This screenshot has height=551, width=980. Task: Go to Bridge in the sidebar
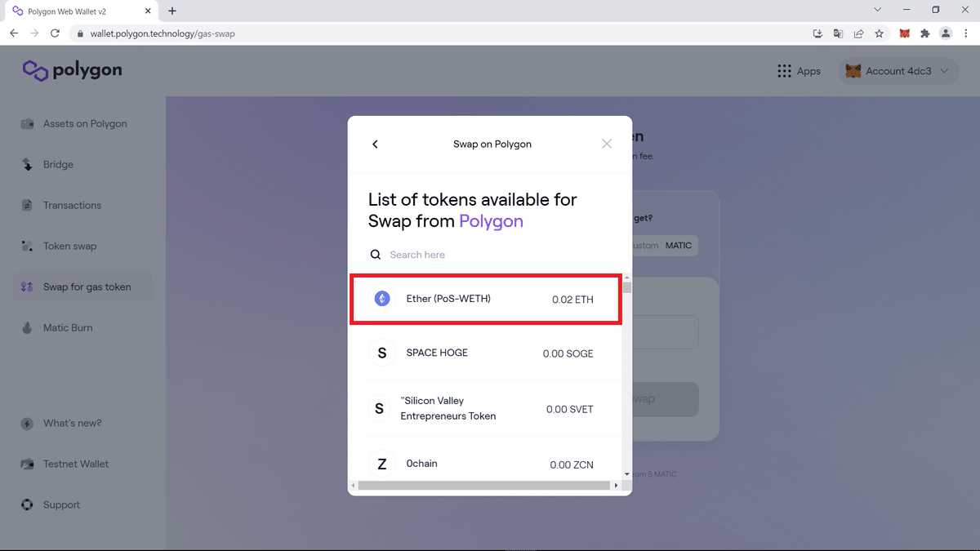(x=58, y=165)
